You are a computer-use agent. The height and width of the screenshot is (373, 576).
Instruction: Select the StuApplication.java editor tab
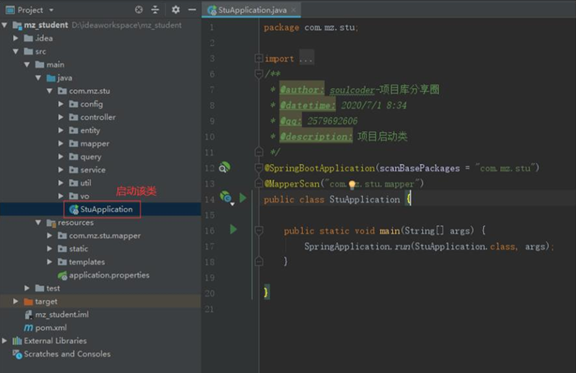(252, 10)
